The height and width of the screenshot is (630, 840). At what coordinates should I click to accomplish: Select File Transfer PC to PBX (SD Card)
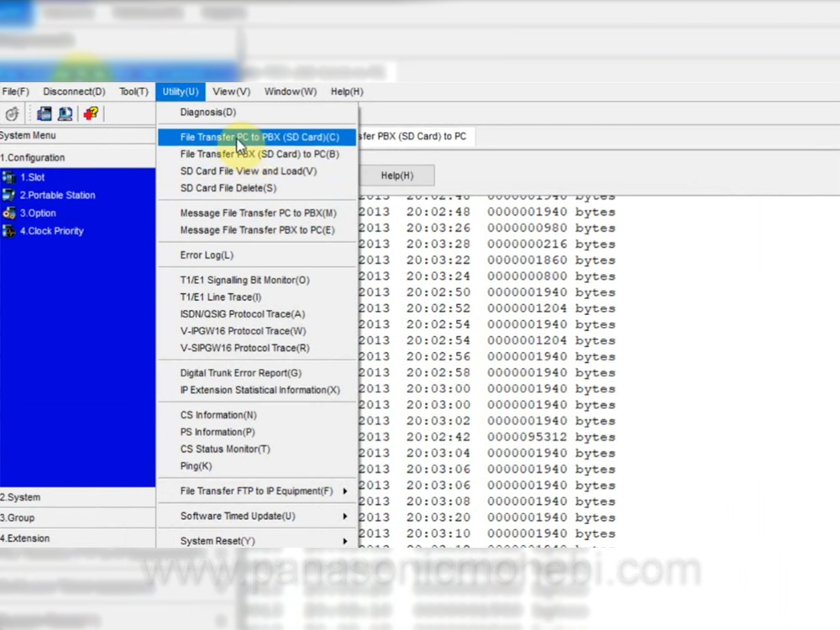coord(259,137)
